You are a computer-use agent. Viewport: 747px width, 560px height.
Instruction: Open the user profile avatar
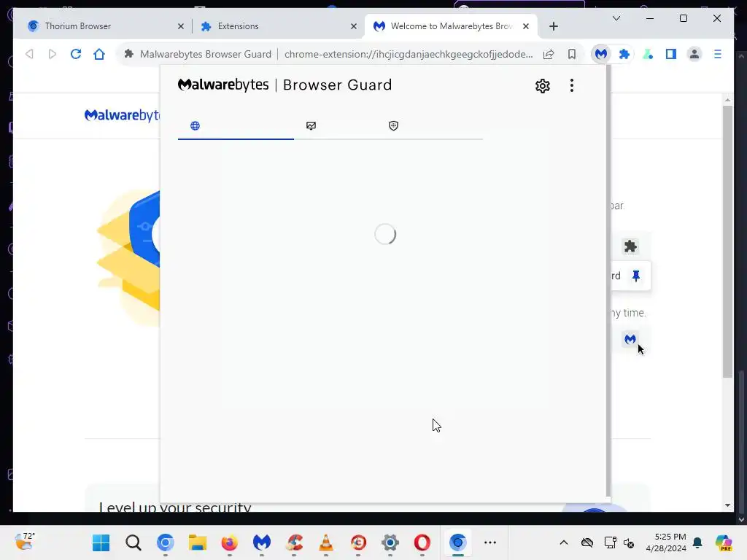[694, 54]
